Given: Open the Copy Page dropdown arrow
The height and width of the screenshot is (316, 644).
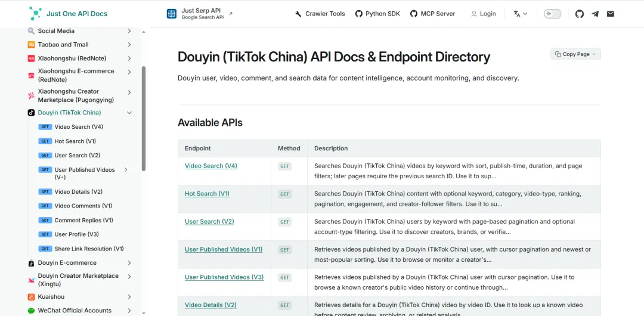Looking at the screenshot, I should 594,54.
